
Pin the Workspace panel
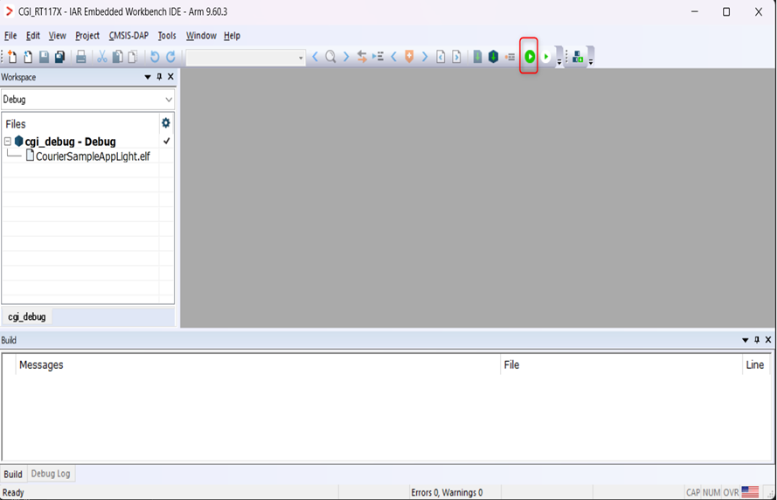(159, 77)
